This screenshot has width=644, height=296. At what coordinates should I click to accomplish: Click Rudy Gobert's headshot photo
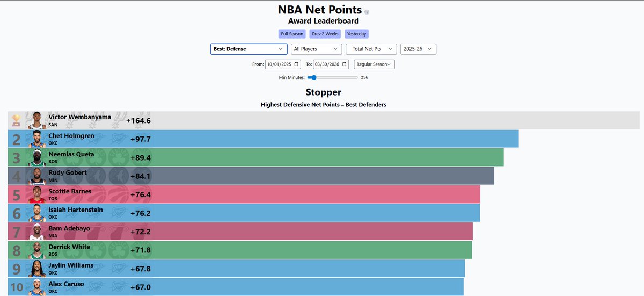pyautogui.click(x=37, y=176)
